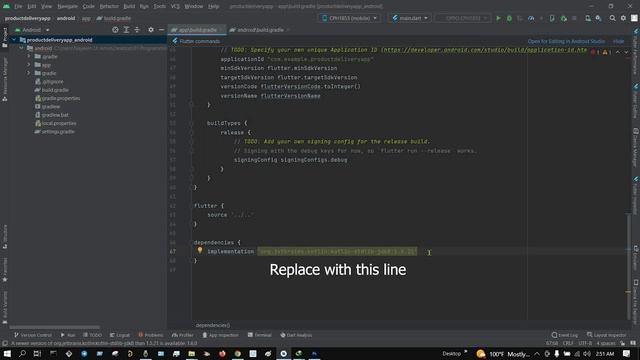Open the Device Manager toolbar icon
Viewport: 640px width, 360px height.
coord(588,18)
